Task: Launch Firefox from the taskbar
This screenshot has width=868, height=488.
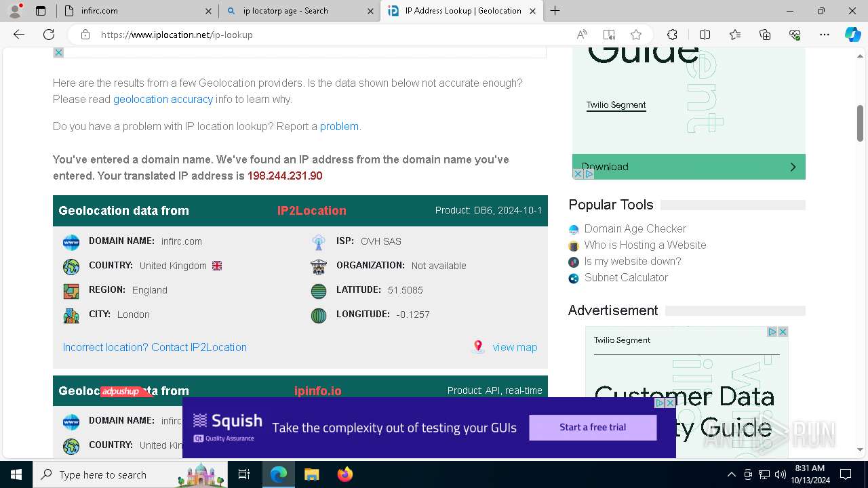Action: point(345,474)
